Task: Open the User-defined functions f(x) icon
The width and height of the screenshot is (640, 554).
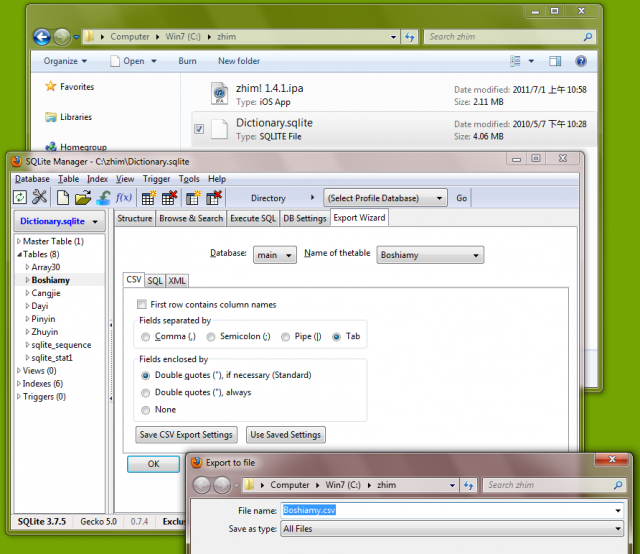Action: tap(124, 198)
